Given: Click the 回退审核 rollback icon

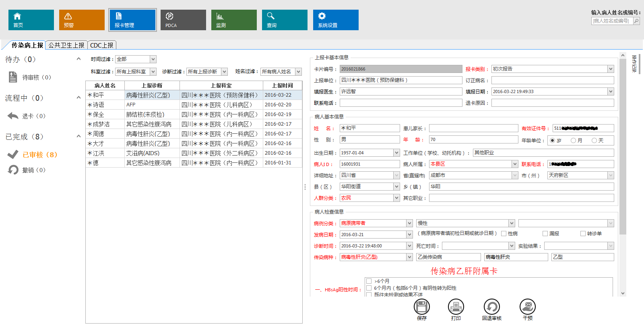Looking at the screenshot, I should (x=491, y=307).
